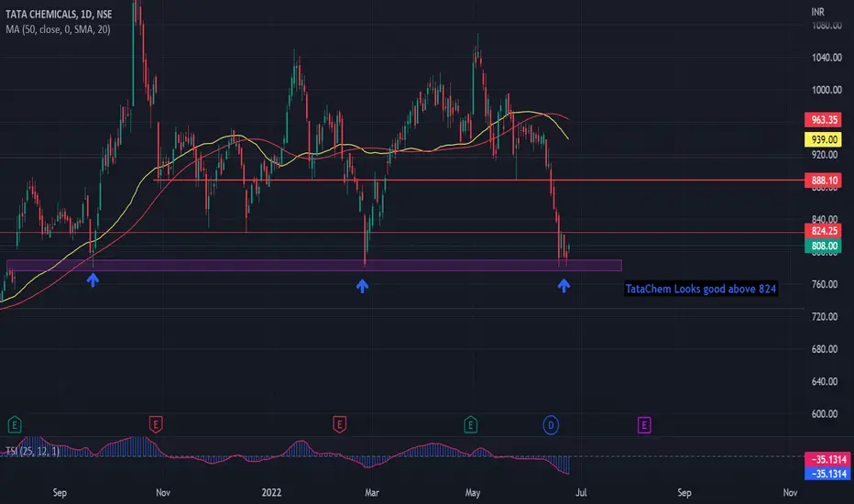The height and width of the screenshot is (504, 854).
Task: Click the Jul label on time axis
Action: click(x=581, y=493)
